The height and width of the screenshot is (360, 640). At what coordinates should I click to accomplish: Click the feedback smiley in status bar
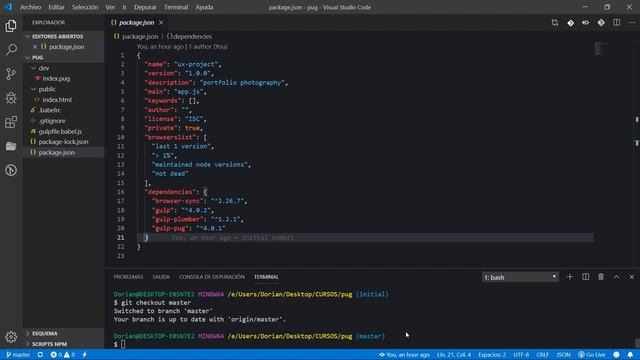(x=616, y=355)
